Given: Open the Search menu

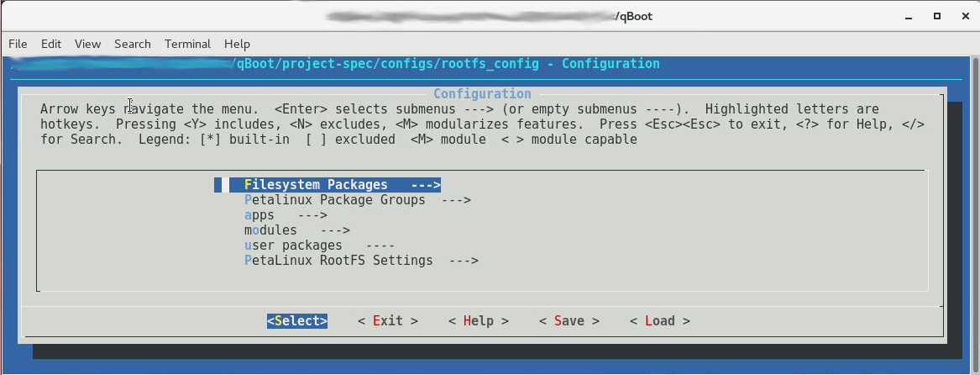Looking at the screenshot, I should [x=133, y=44].
